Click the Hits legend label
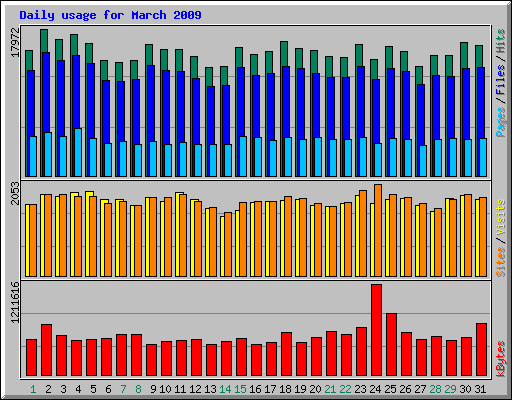512x400 pixels. point(500,41)
